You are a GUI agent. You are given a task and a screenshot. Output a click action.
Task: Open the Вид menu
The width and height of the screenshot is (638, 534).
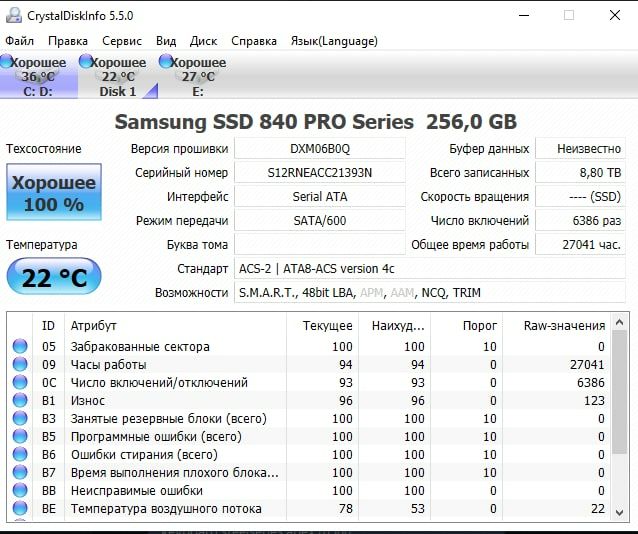tap(166, 41)
